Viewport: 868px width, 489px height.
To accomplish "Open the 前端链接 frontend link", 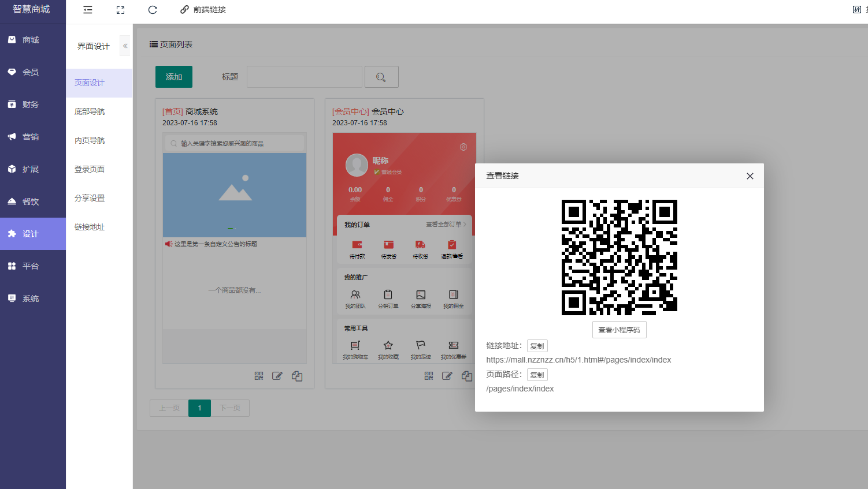I will tap(203, 10).
